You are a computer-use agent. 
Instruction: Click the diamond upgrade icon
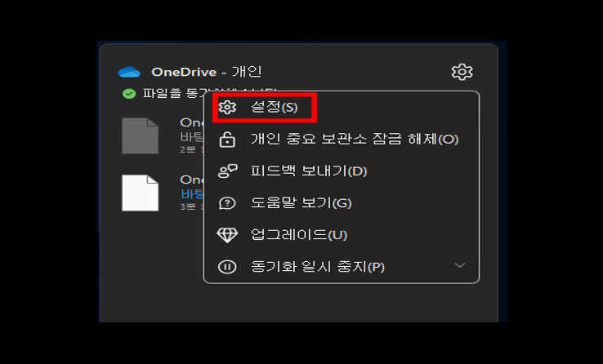click(227, 234)
